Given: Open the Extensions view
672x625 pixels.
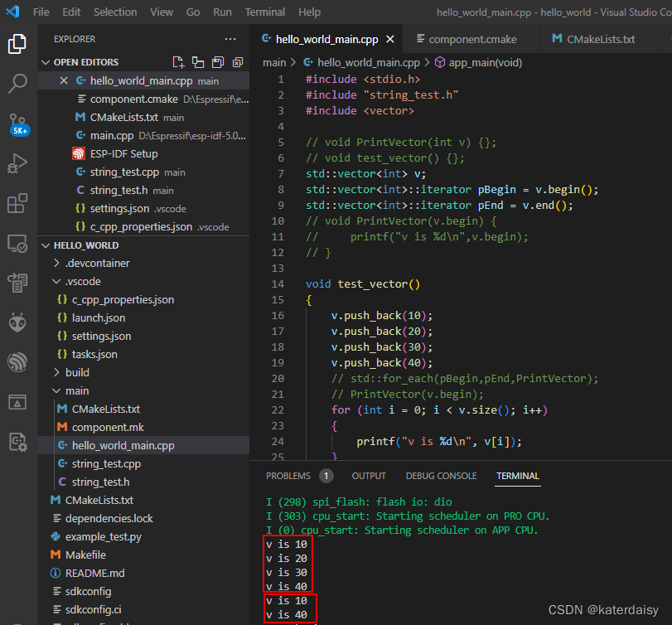Looking at the screenshot, I should (x=17, y=203).
